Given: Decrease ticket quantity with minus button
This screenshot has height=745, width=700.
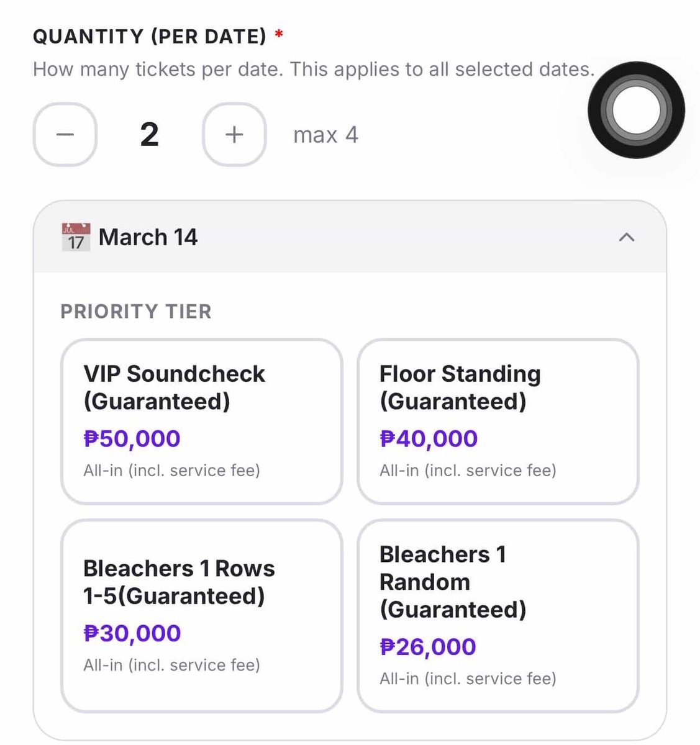Looking at the screenshot, I should coord(65,135).
